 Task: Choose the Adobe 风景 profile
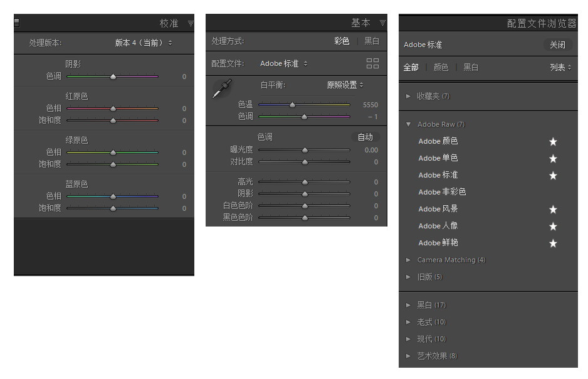coord(438,208)
